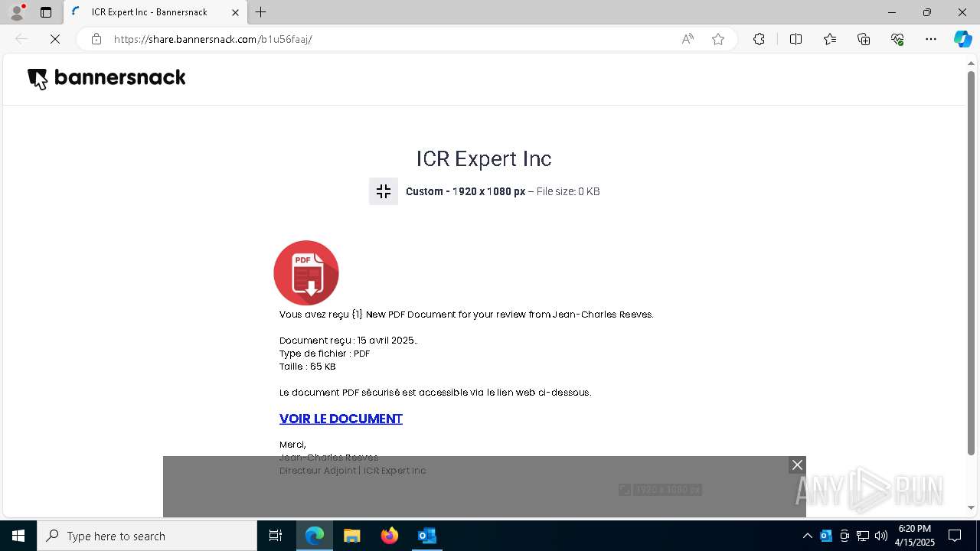Click the address bar URL
980x551 pixels.
(213, 39)
